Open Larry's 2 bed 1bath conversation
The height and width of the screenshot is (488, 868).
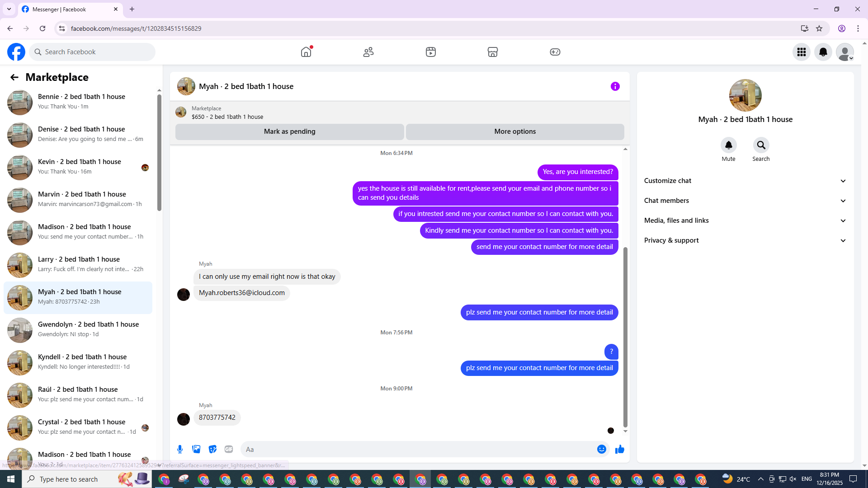78,265
